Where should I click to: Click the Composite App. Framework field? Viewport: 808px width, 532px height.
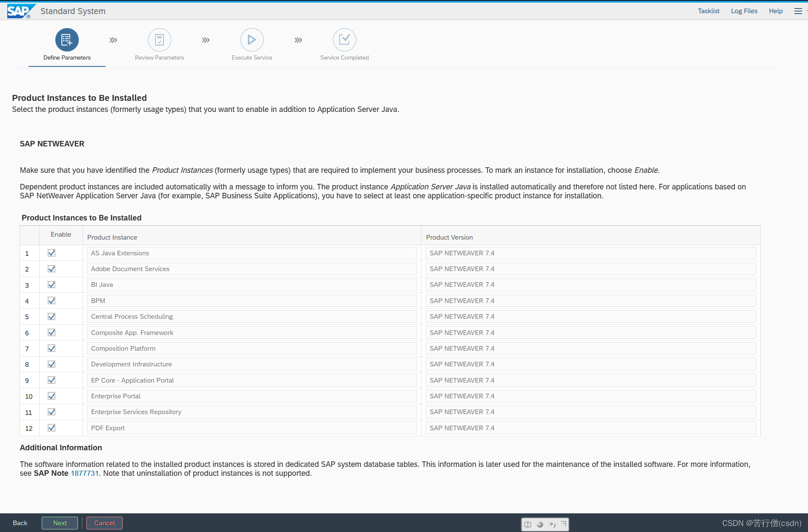252,332
